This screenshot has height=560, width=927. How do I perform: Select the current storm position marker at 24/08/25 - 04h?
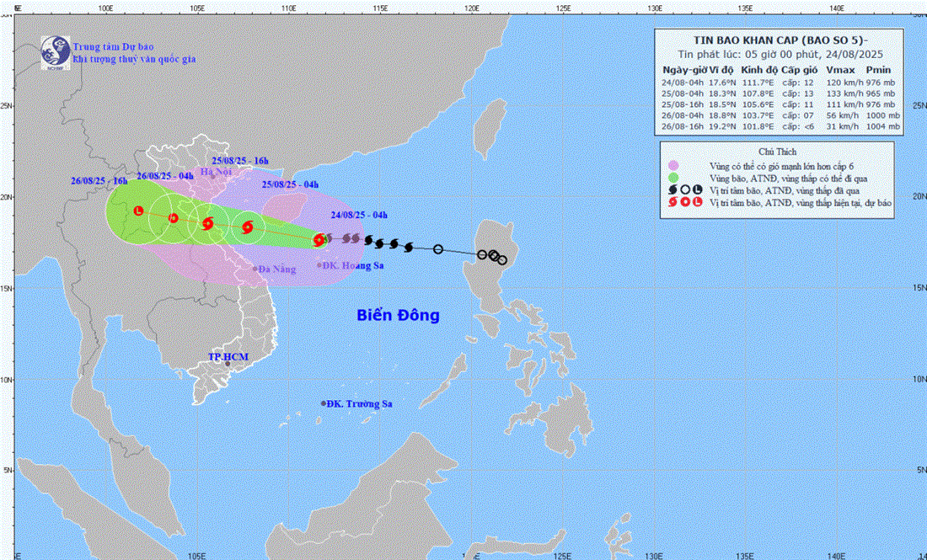319,240
